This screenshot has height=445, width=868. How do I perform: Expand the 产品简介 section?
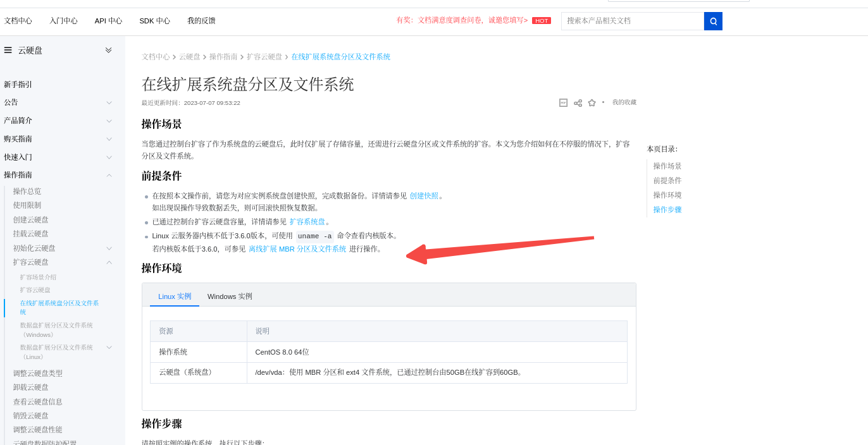(x=109, y=121)
